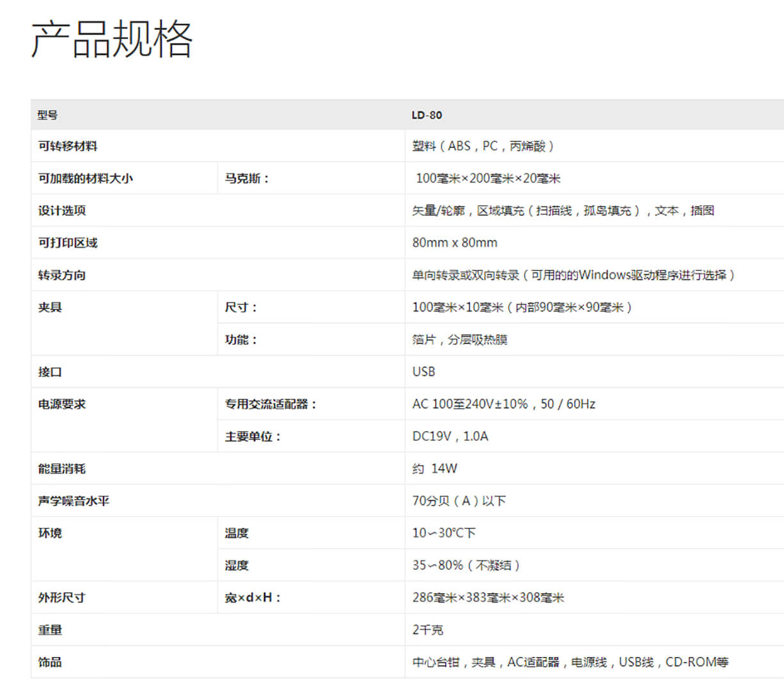Click the 可打印区域 label
Screen dimensions: 784x691
[68, 243]
